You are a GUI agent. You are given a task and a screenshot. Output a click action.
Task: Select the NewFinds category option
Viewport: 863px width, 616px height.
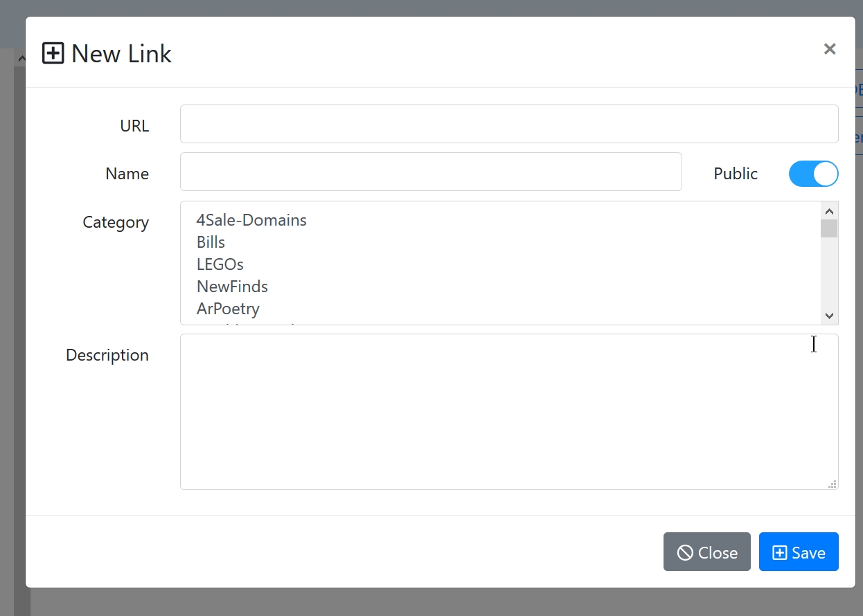pos(232,287)
